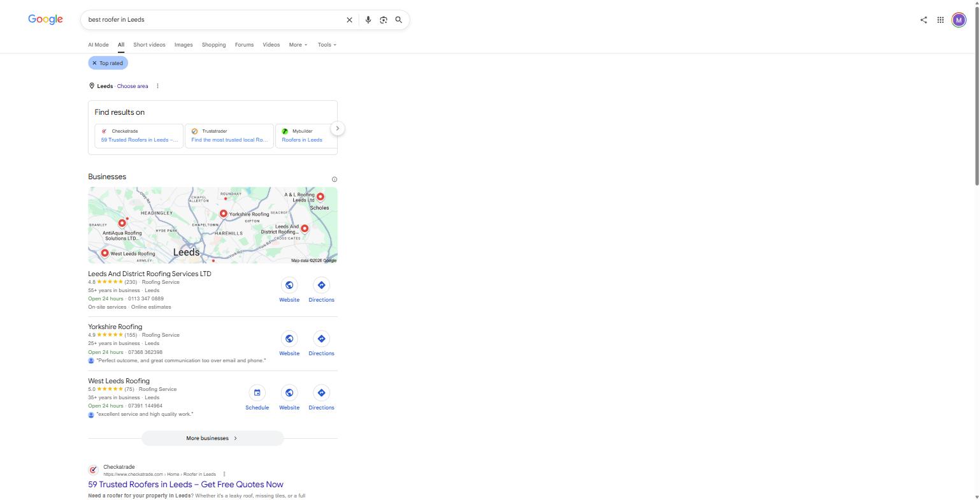This screenshot has height=500, width=980.
Task: Open Website for West Leeds Roofing
Action: [289, 398]
